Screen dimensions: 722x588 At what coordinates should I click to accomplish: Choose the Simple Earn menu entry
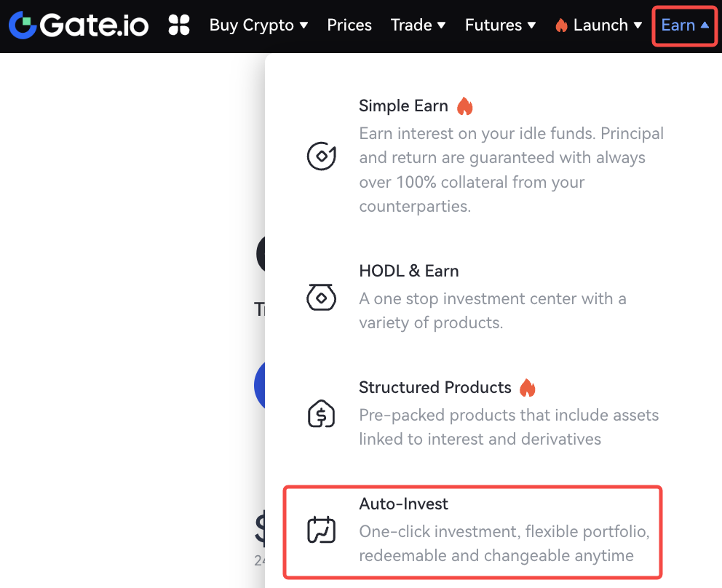tap(403, 106)
